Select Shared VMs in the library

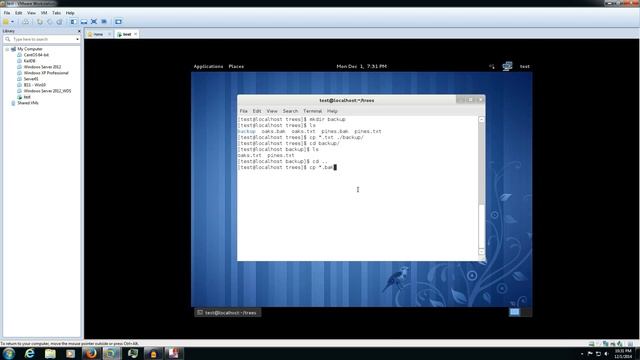coord(27,103)
